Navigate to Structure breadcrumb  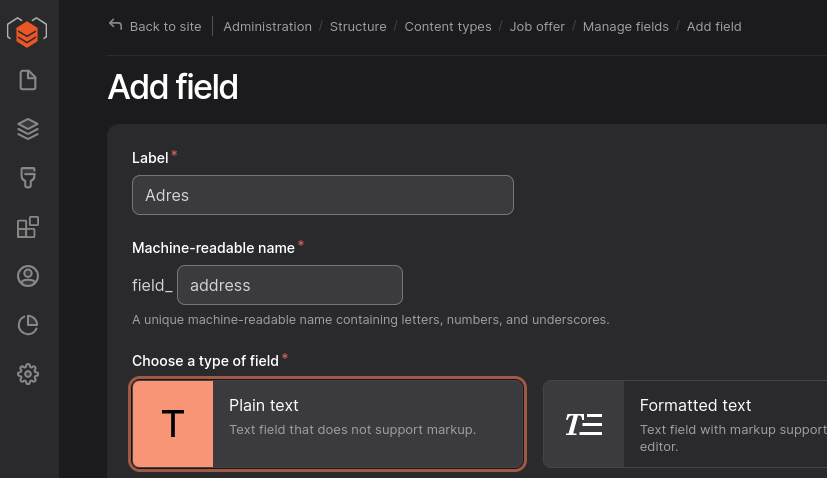pos(358,26)
